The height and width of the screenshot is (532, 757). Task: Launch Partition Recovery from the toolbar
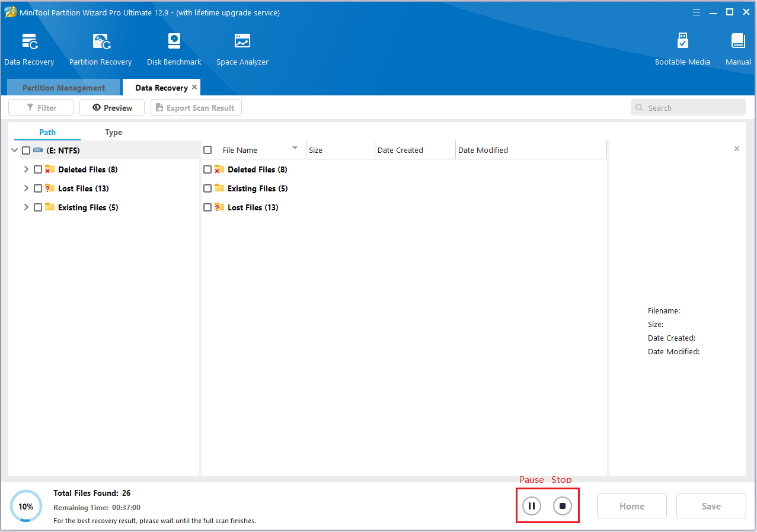coord(100,43)
